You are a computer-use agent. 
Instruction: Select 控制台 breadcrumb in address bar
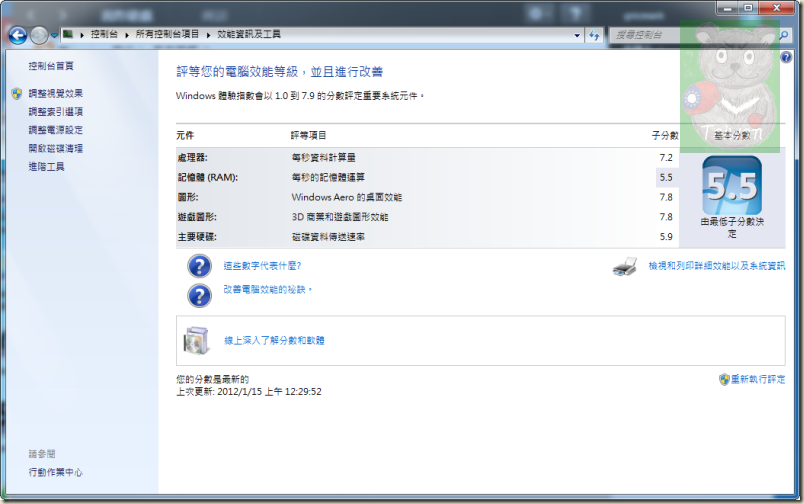(x=104, y=34)
